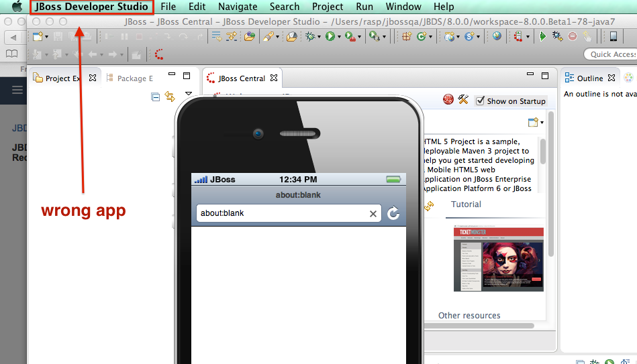
Task: Open the Open Task icon with green dots
Action: (249, 36)
